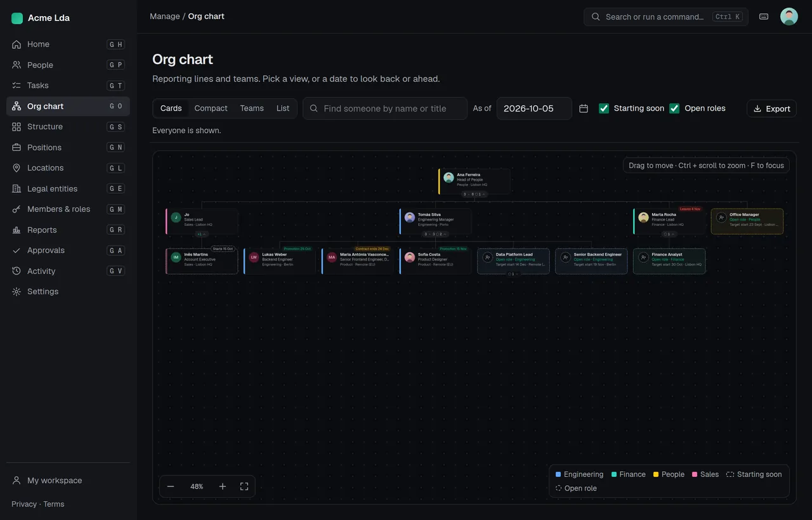This screenshot has width=812, height=520.
Task: Switch to the Teams view
Action: (252, 108)
